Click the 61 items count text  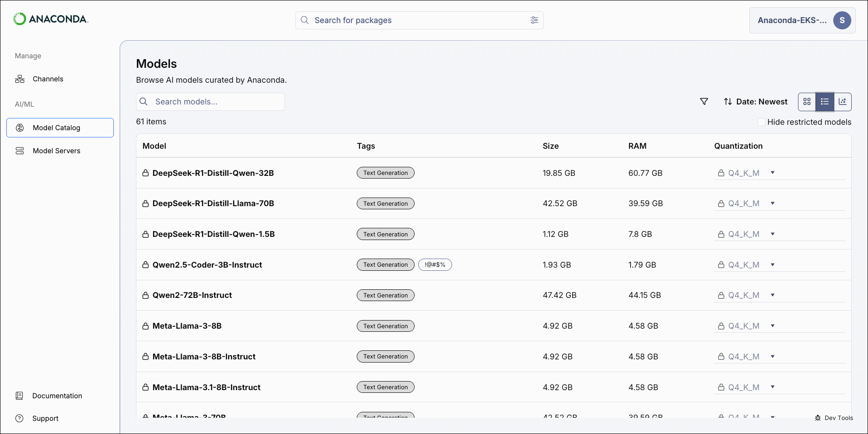click(151, 122)
